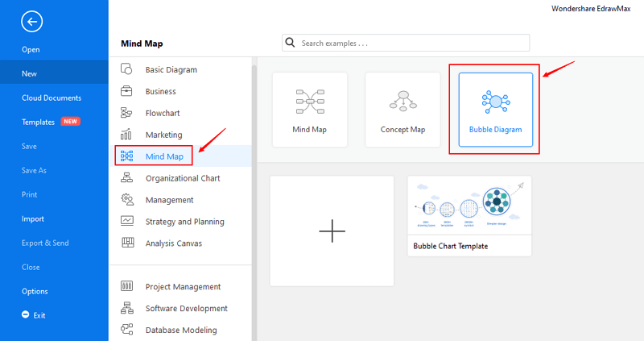
Task: Click the Organizational Chart icon
Action: [126, 177]
